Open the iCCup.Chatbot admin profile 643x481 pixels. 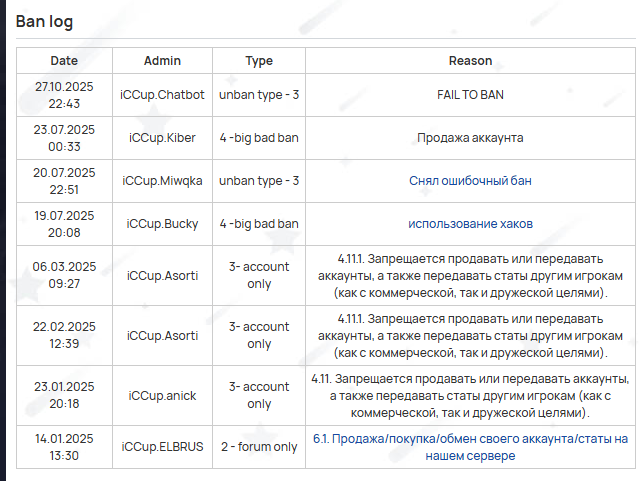point(162,95)
